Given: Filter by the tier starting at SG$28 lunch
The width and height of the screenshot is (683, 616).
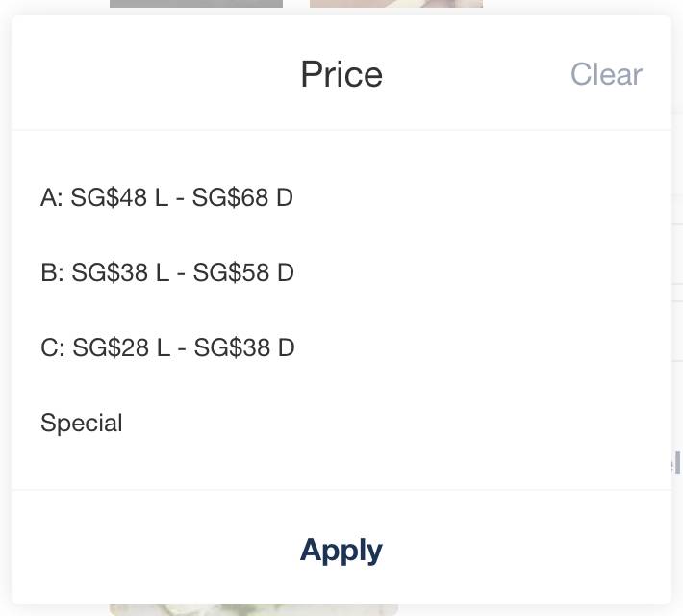Looking at the screenshot, I should [167, 347].
